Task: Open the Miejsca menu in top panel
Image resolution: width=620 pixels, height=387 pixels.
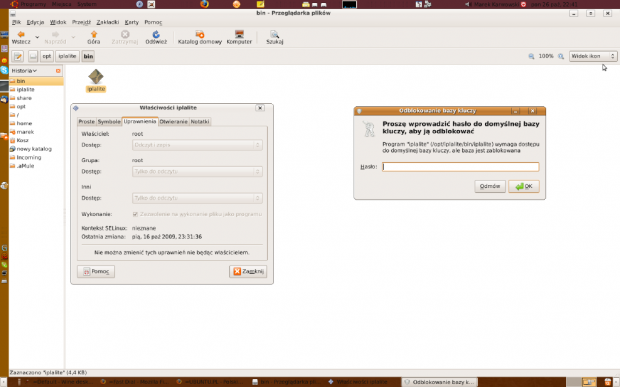Action: coord(61,4)
